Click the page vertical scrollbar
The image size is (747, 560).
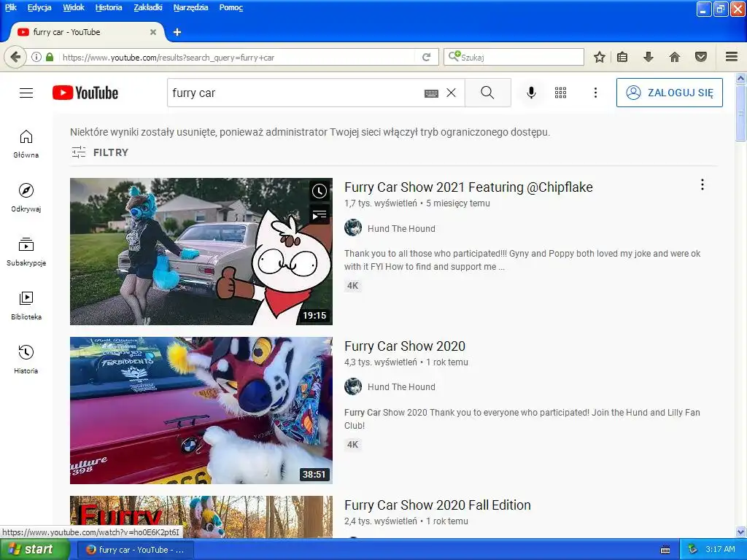pos(741,113)
